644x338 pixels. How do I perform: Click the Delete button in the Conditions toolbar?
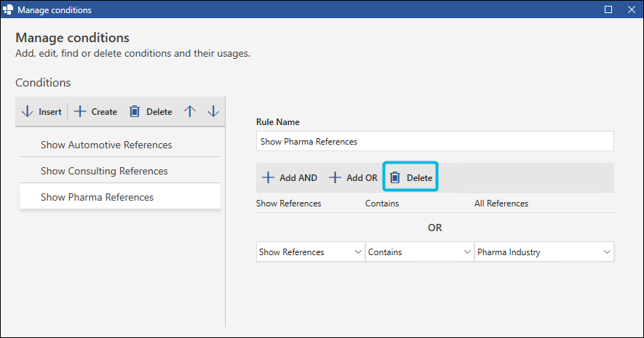pyautogui.click(x=151, y=111)
